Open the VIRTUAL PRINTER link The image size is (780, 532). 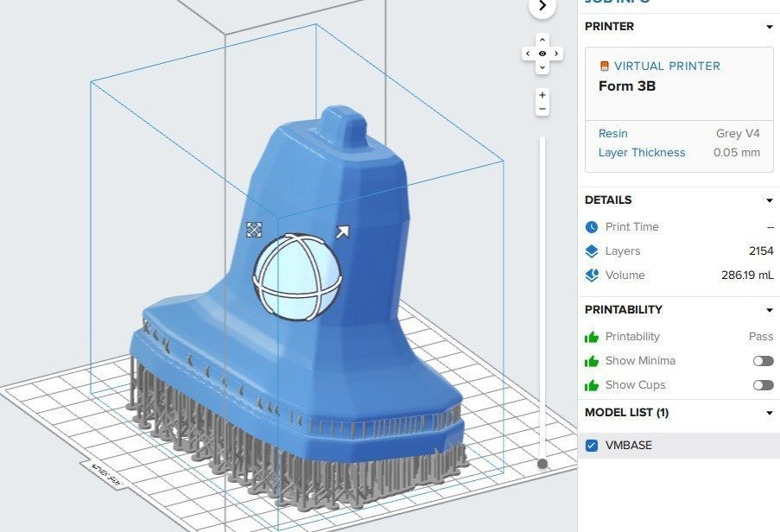coord(667,66)
